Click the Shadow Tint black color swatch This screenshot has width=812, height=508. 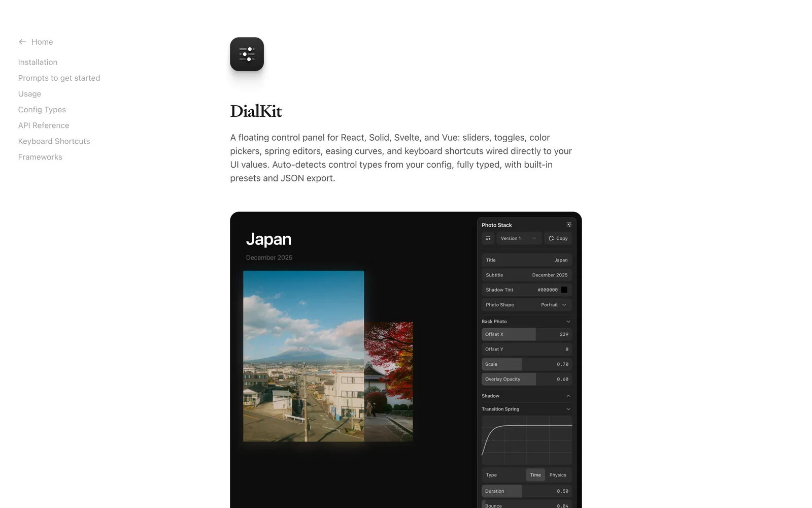click(x=564, y=290)
